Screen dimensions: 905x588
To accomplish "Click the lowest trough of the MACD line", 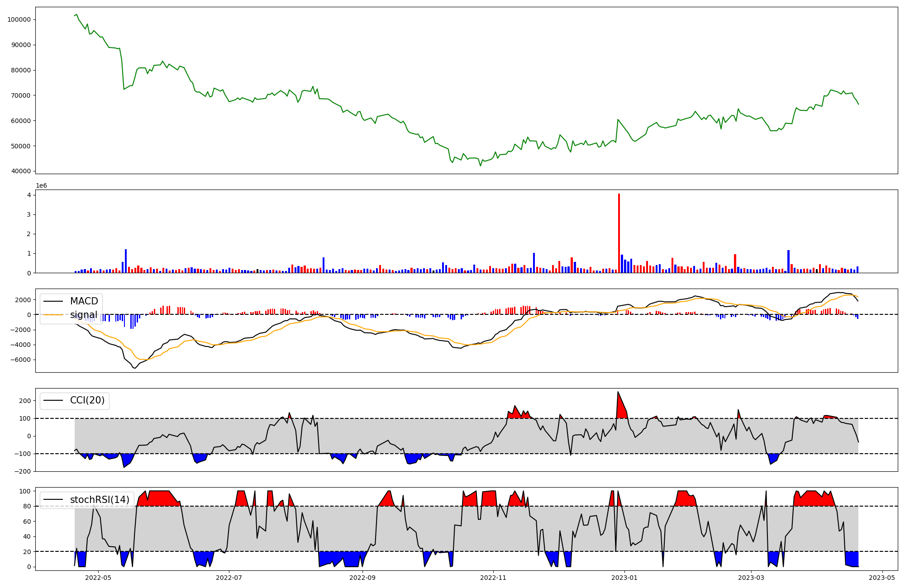I will click(134, 368).
